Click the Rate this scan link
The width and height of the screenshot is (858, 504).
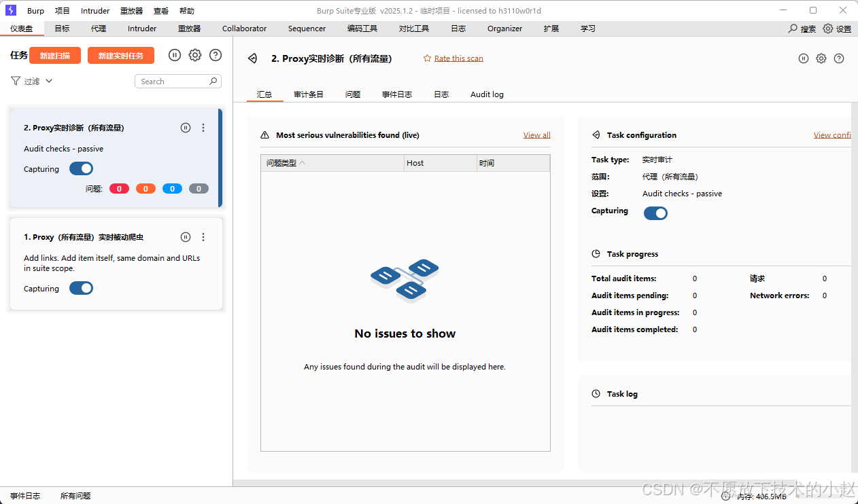coord(459,58)
